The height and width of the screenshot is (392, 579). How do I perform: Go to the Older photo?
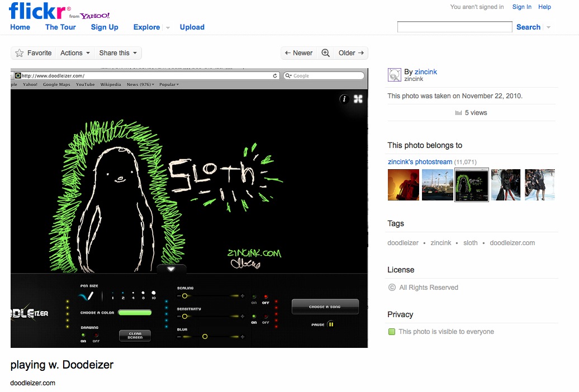coord(352,53)
